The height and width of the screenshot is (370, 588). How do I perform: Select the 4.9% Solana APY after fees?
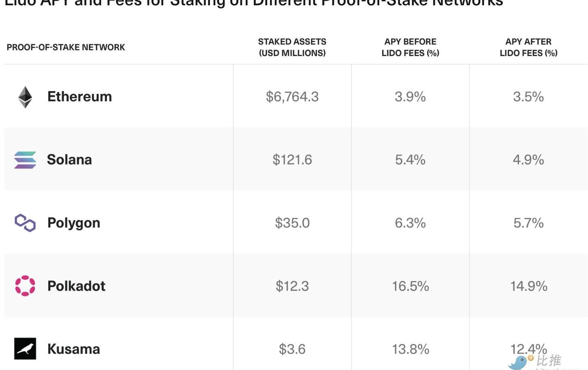528,160
